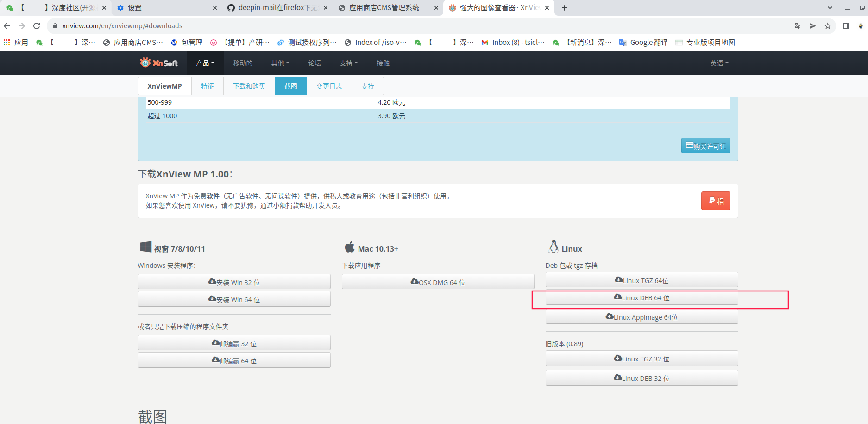Screen dimensions: 868x424
Task: Click the lock icon in the address bar
Action: click(55, 26)
